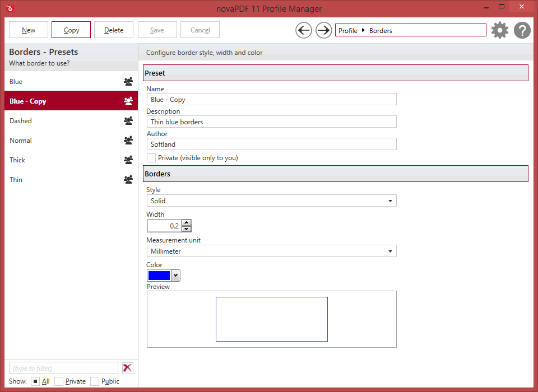Select the Thick preset
This screenshot has height=392, width=538.
71,160
